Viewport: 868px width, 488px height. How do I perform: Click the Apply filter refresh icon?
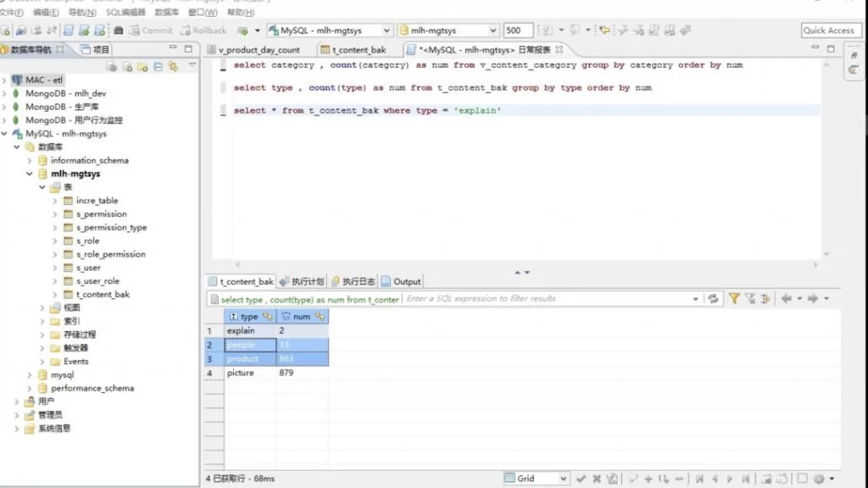pyautogui.click(x=714, y=299)
